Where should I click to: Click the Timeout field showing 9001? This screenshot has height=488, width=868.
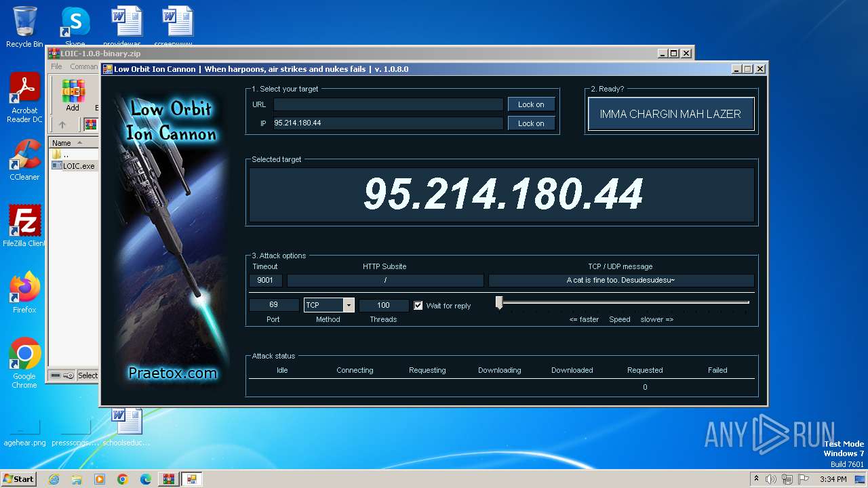(265, 280)
